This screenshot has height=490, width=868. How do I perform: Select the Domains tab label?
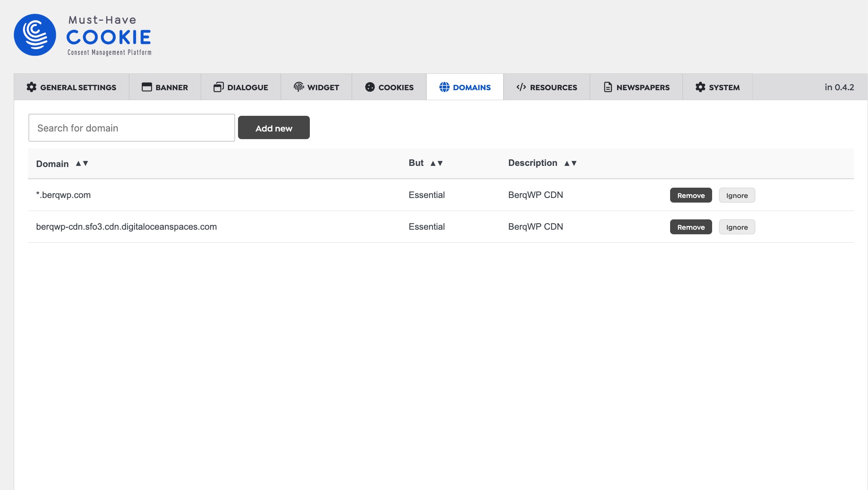(x=472, y=88)
